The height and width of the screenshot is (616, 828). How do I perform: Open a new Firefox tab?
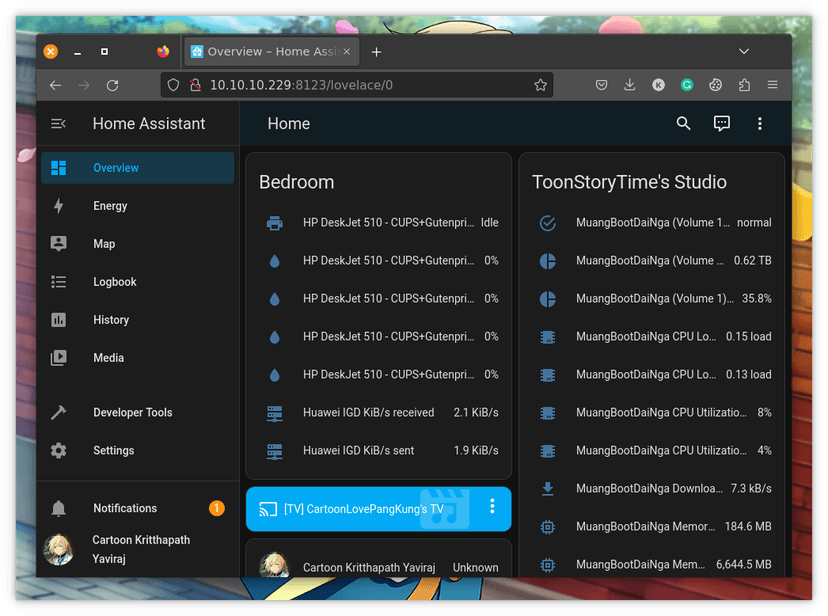click(377, 52)
